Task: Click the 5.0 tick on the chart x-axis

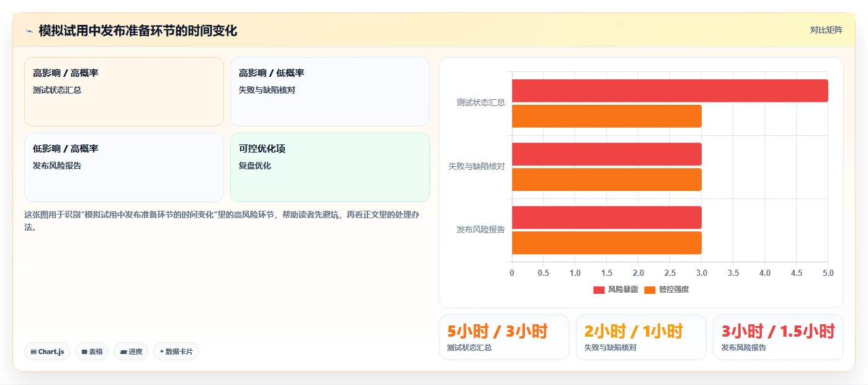Action: pos(828,273)
